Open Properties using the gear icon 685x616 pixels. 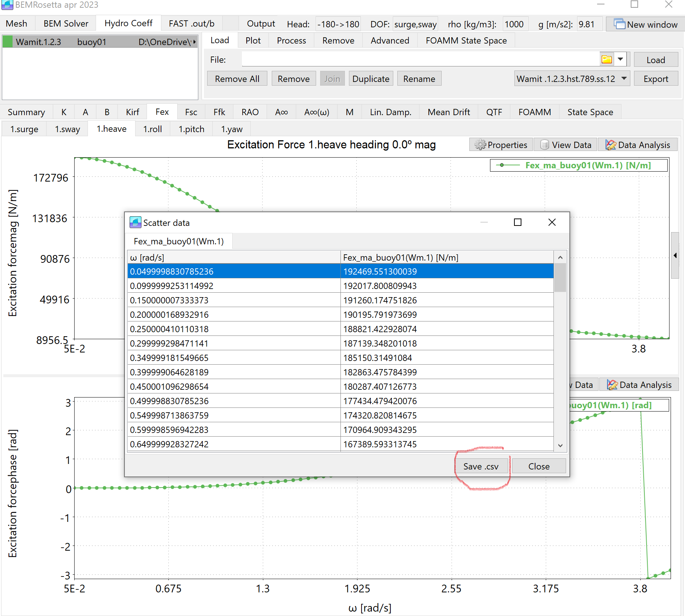point(480,144)
